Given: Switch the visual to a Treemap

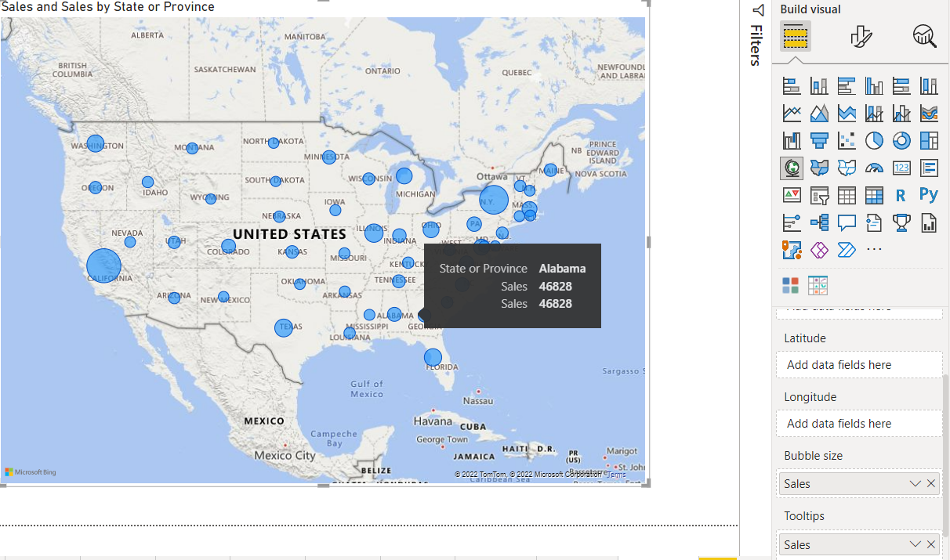Looking at the screenshot, I should 929,141.
